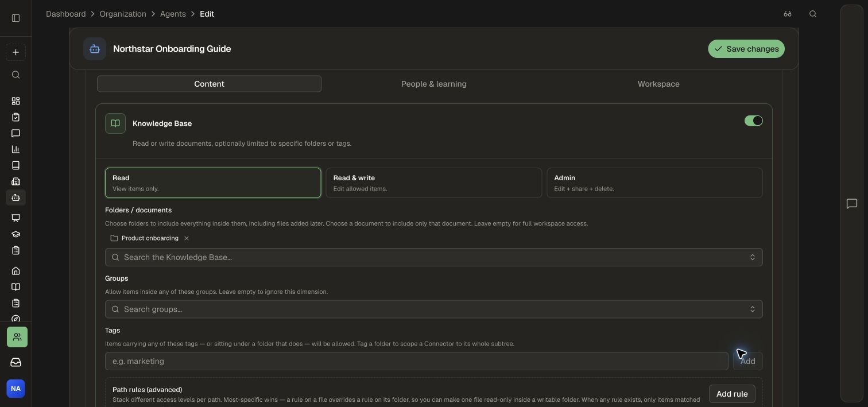Click the glasses preview icon in header

point(788,14)
